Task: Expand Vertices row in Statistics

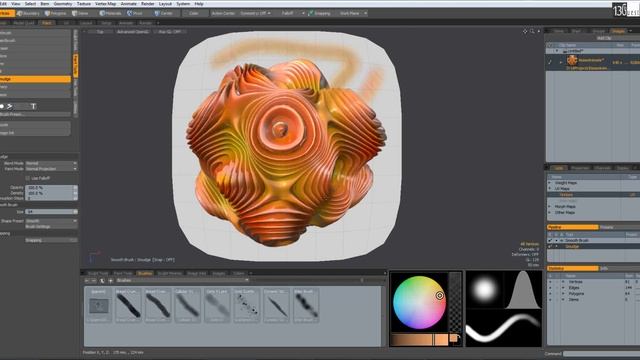Action: click(563, 282)
